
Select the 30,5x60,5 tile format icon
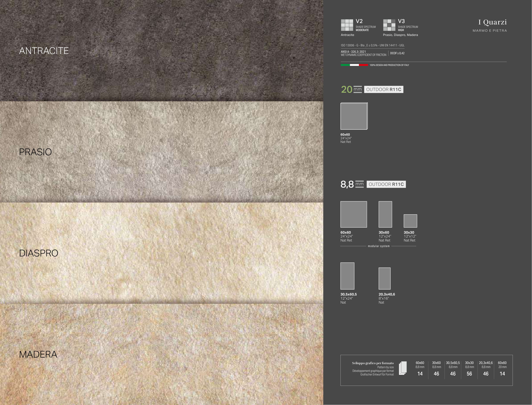pyautogui.click(x=347, y=276)
